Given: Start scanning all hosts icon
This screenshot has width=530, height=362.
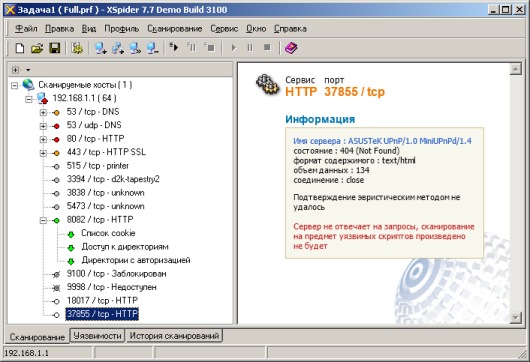Looking at the screenshot, I should tap(174, 47).
